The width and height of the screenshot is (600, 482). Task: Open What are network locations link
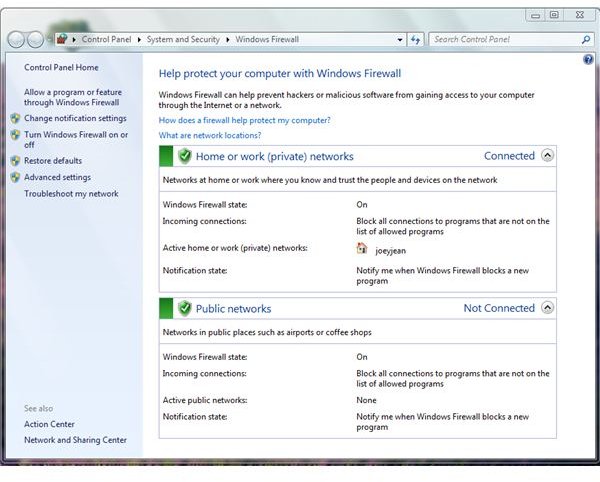coord(210,135)
